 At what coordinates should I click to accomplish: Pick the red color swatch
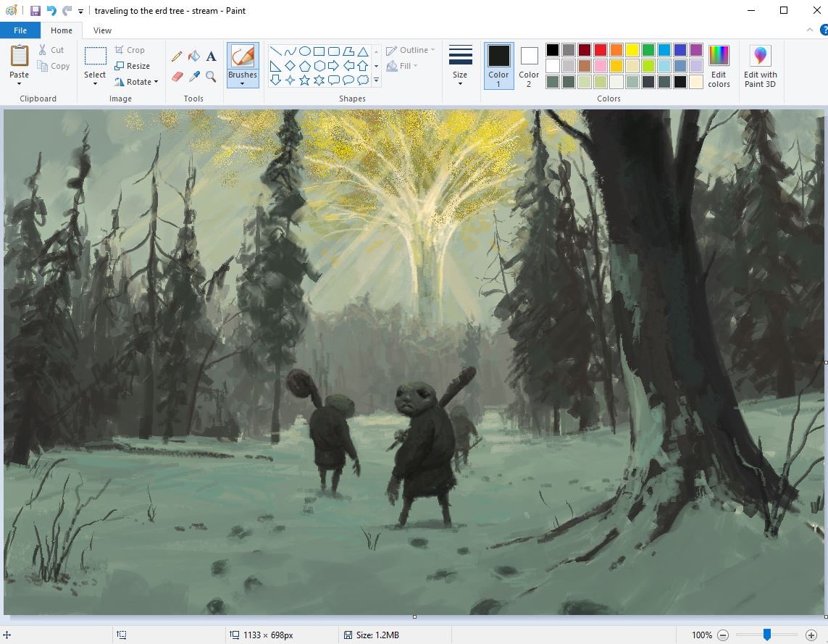coord(601,50)
